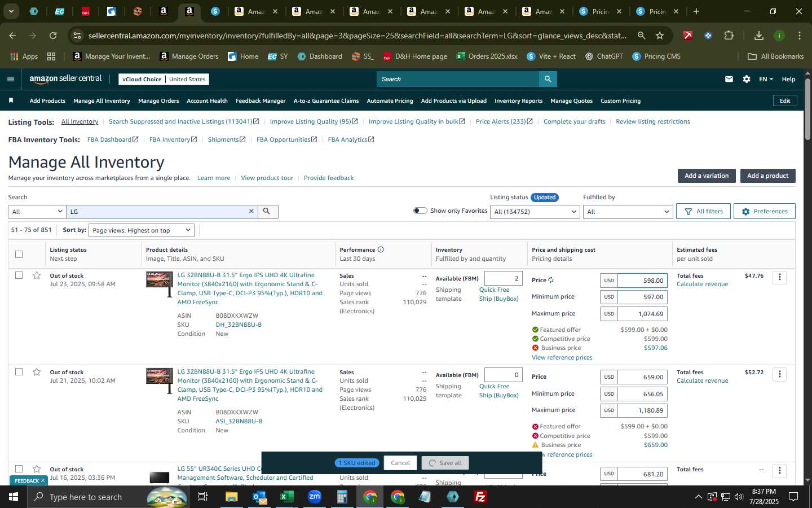Open the Pricing CMS bookmark
The image size is (812, 508).
656,56
